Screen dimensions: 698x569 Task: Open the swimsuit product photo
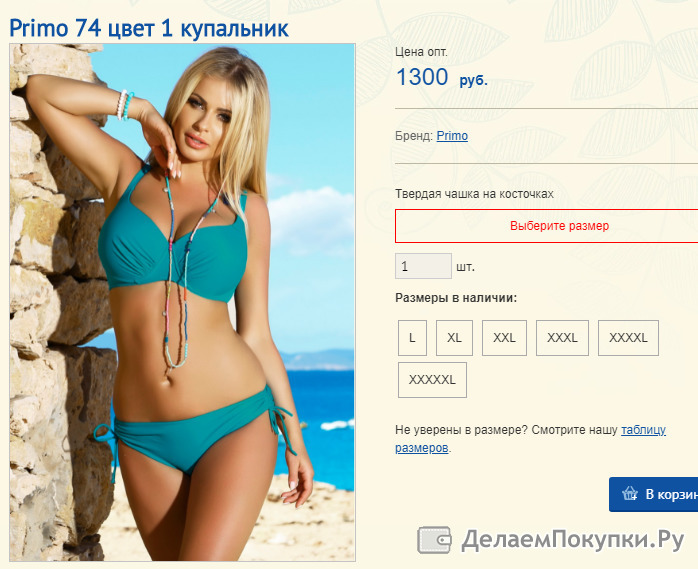point(183,302)
